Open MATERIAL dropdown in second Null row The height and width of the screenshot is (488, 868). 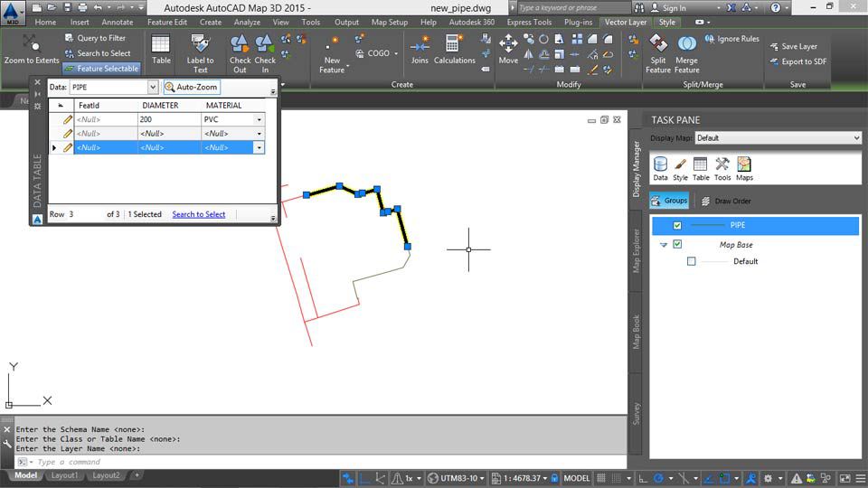tap(259, 134)
